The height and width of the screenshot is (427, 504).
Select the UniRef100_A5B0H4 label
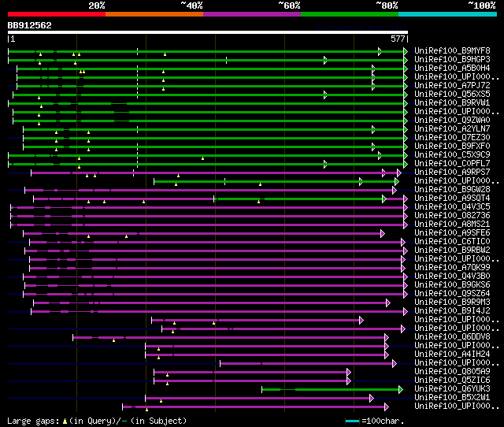[452, 69]
